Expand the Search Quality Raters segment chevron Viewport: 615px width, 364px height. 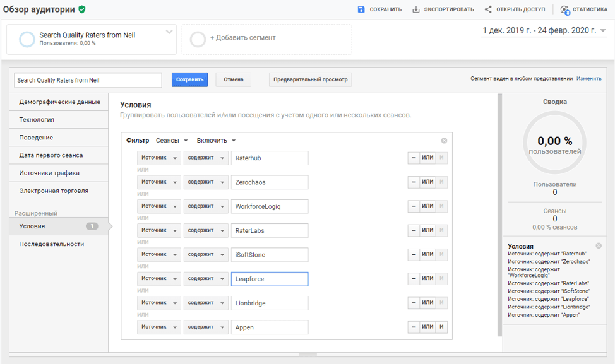point(169,32)
